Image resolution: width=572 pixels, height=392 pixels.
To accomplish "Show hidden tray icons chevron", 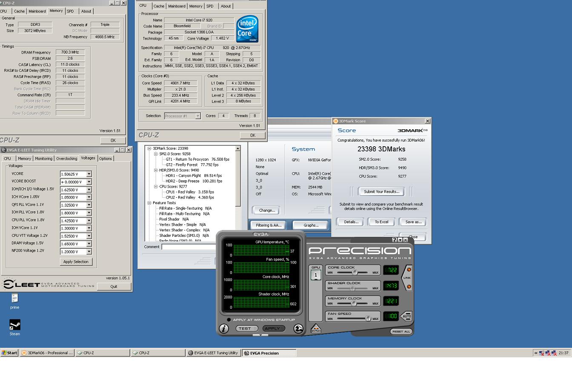I will click(536, 353).
